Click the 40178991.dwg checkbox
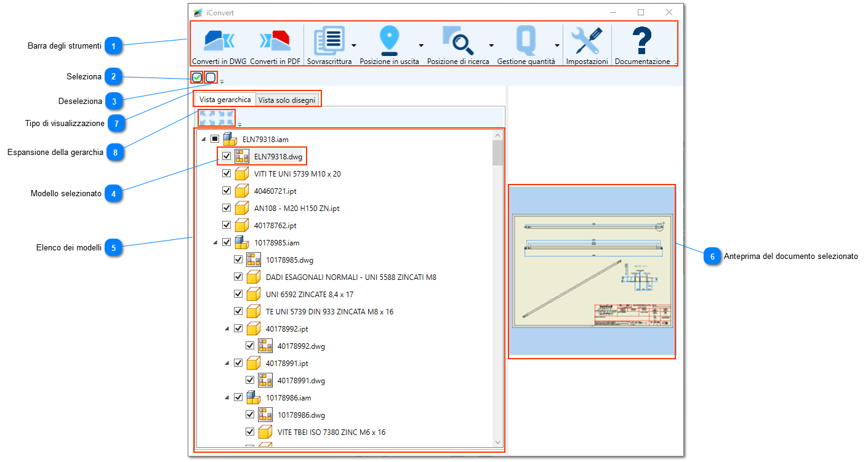Image resolution: width=868 pixels, height=462 pixels. [x=250, y=380]
